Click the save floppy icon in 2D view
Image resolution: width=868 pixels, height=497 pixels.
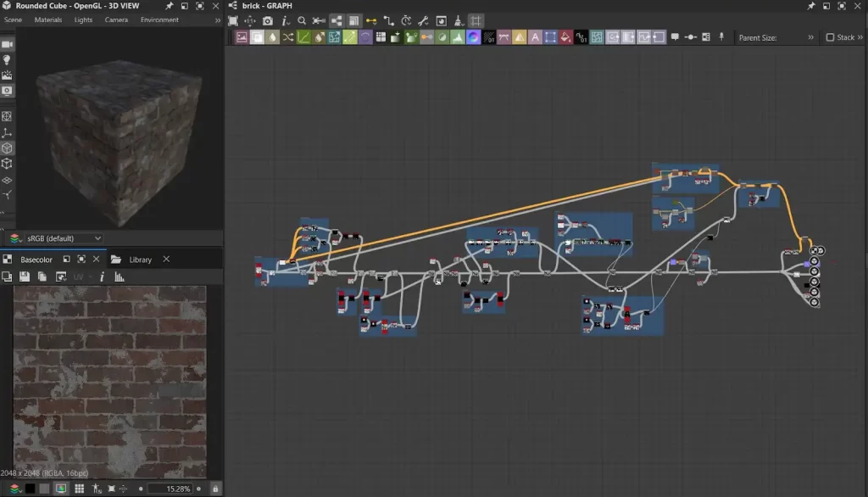pyautogui.click(x=25, y=276)
